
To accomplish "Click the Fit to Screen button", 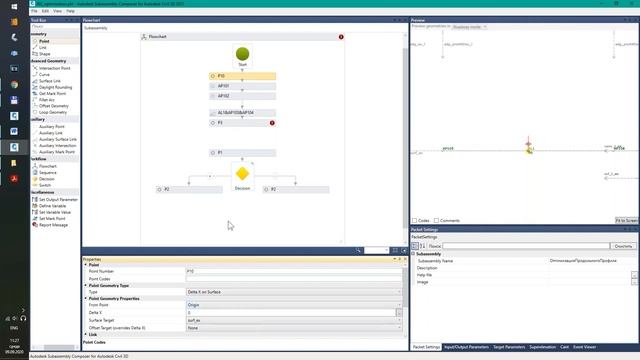I will tap(626, 220).
